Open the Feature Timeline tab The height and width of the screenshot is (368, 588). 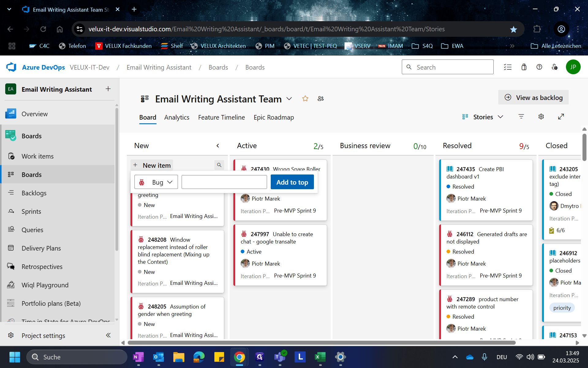pos(221,117)
